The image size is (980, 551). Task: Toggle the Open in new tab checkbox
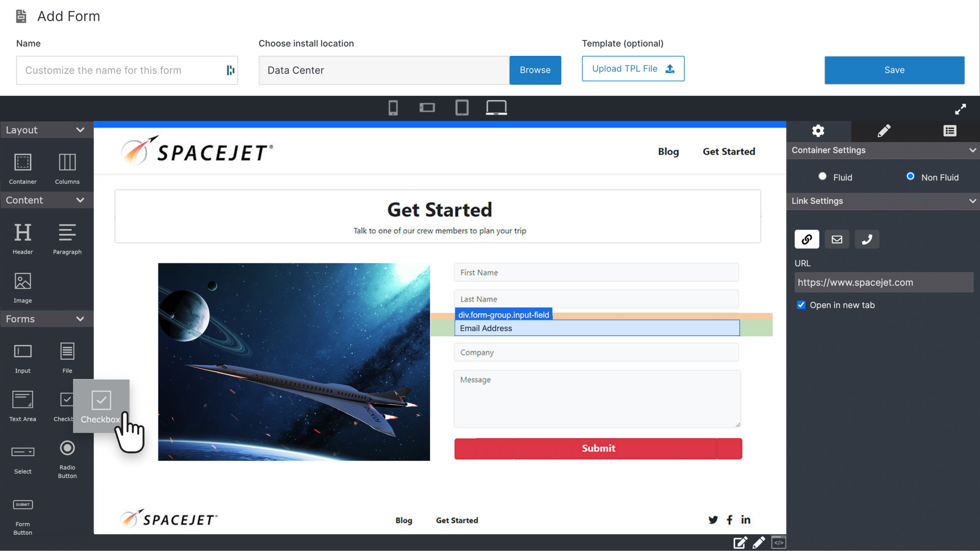click(x=801, y=305)
